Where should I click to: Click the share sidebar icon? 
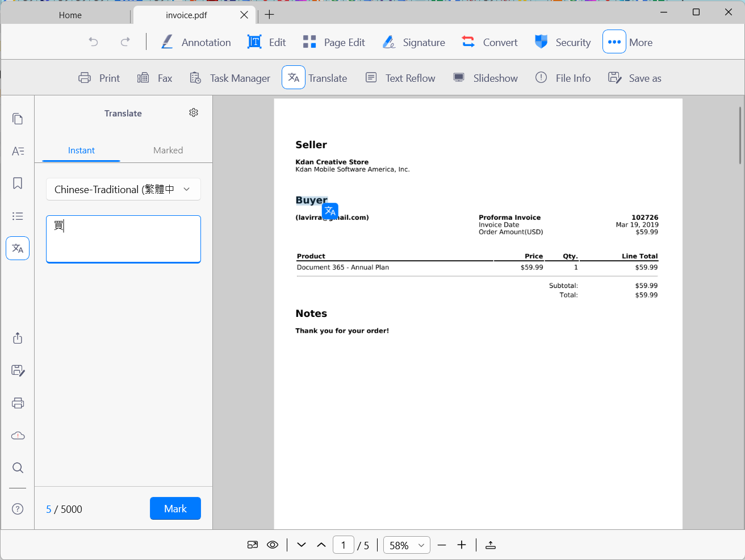pos(18,338)
